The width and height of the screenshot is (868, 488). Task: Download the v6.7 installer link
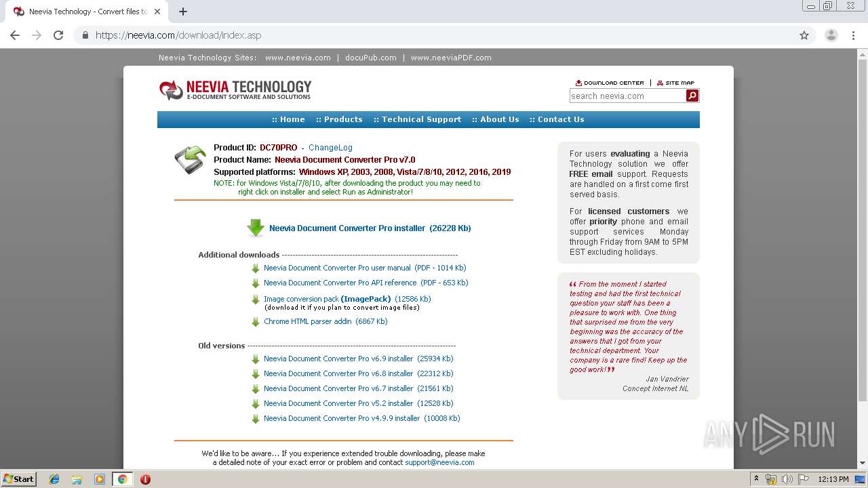point(358,389)
